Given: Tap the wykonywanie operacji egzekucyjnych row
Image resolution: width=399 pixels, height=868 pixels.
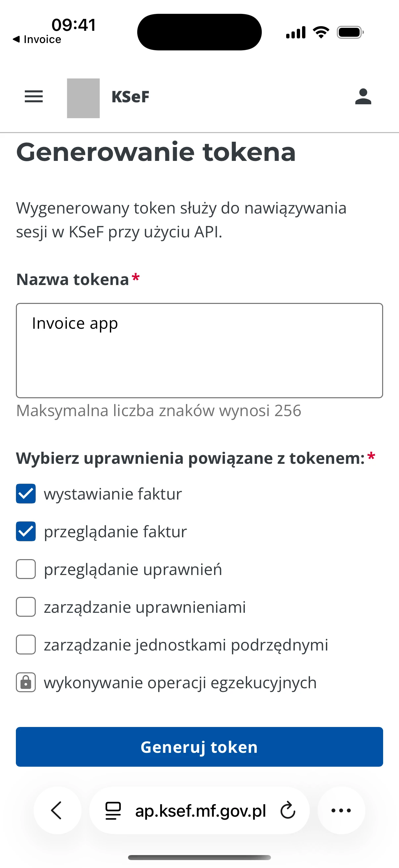Looking at the screenshot, I should pos(179,682).
